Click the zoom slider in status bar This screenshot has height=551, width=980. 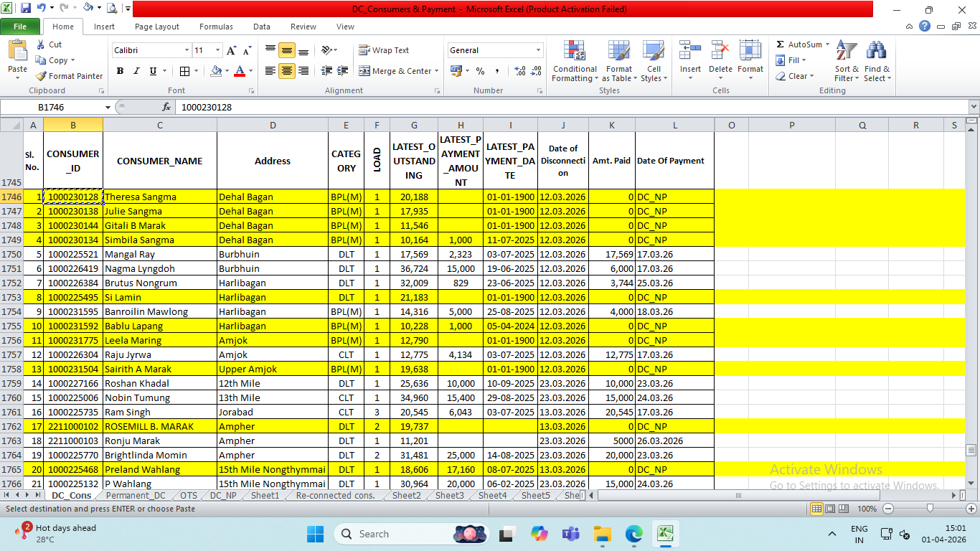tap(930, 509)
